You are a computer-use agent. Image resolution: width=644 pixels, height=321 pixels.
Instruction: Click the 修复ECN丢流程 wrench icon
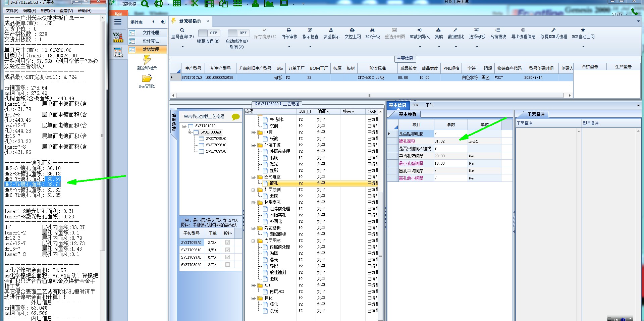(x=553, y=30)
